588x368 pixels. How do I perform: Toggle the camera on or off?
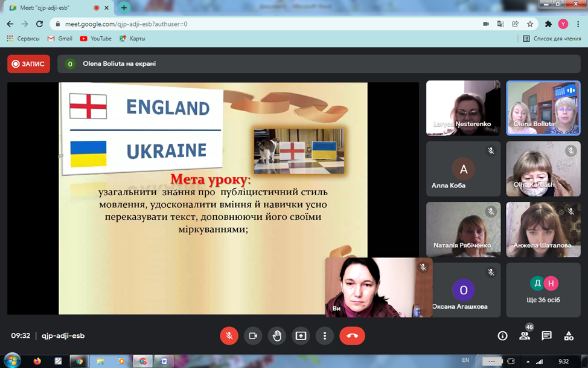pyautogui.click(x=253, y=336)
